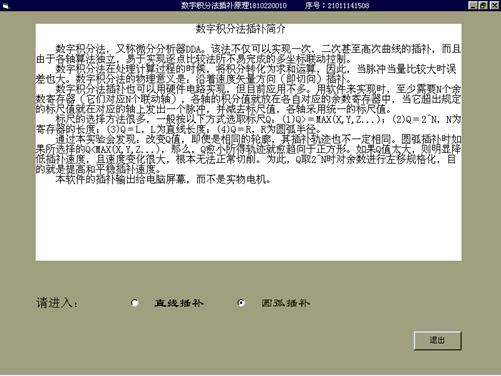This screenshot has width=501, height=376.
Task: Restore the window size
Action: pyautogui.click(x=483, y=5)
